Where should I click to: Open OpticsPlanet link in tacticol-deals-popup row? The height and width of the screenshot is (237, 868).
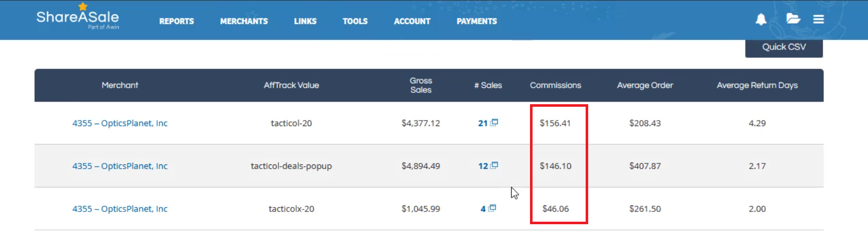click(x=120, y=166)
